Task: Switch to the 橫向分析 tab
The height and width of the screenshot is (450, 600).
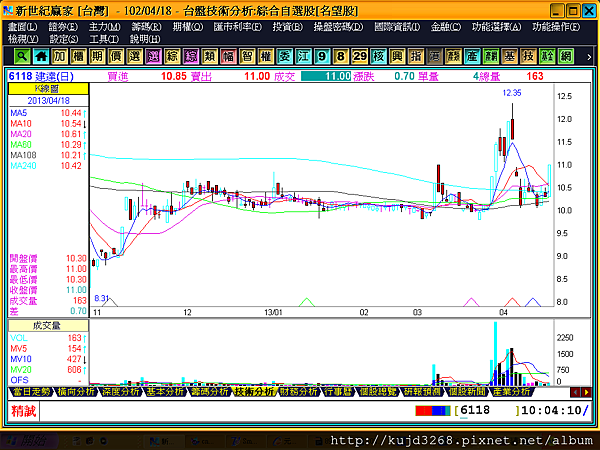Action: [76, 391]
